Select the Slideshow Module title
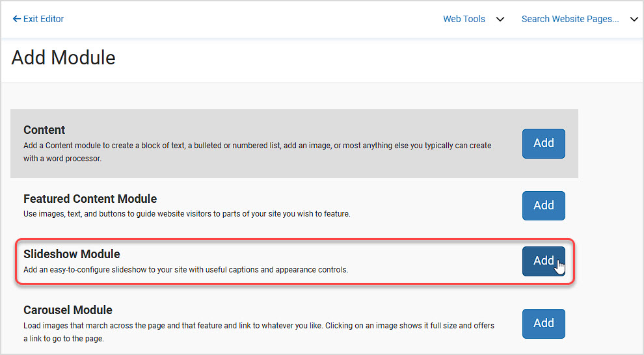Screen dimensions: 644x355 click(x=72, y=254)
